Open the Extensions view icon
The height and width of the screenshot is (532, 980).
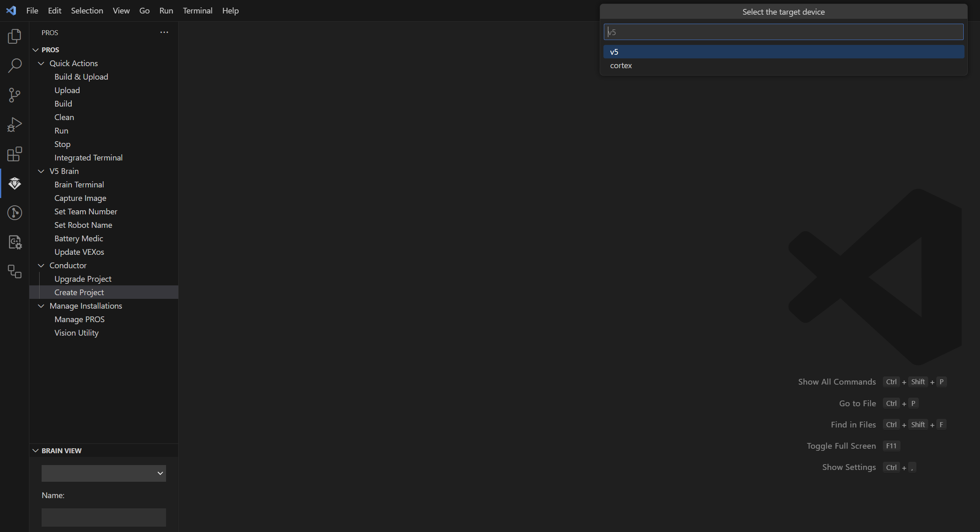coord(15,154)
